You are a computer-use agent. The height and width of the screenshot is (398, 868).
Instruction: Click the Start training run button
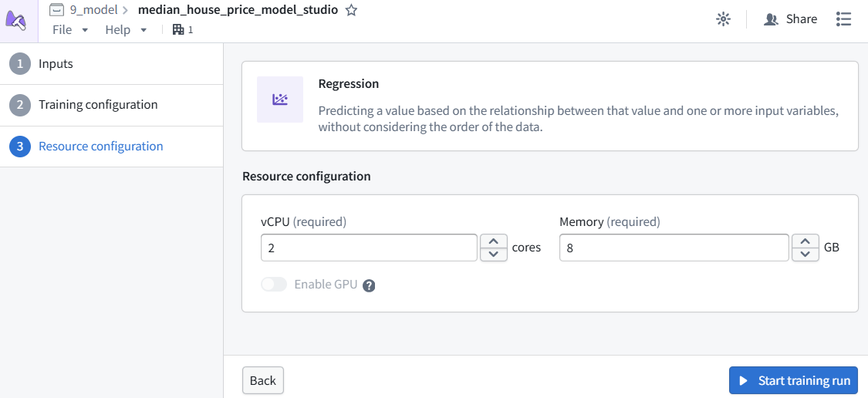click(793, 380)
